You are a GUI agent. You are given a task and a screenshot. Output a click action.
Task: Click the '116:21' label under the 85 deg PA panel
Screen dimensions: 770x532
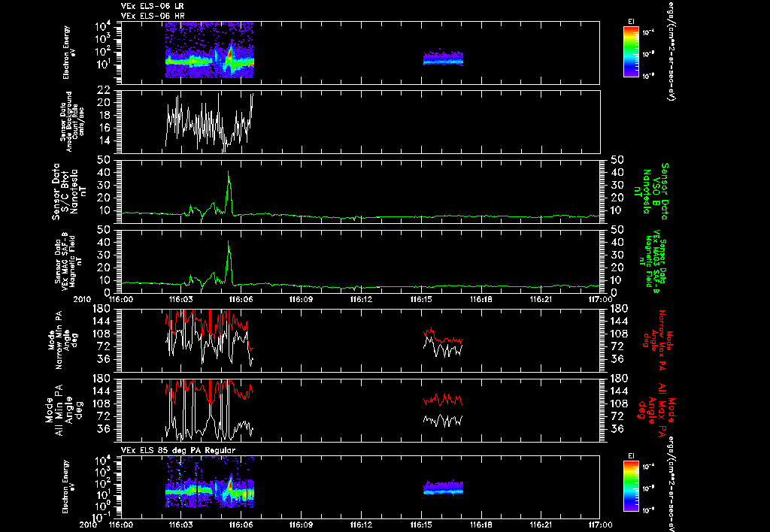click(x=541, y=524)
